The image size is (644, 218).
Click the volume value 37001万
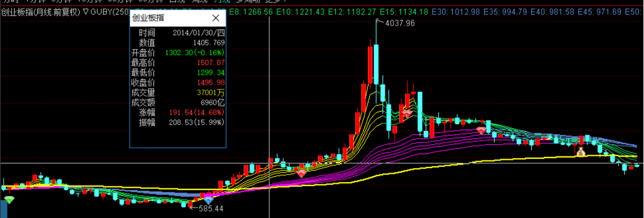coord(211,92)
